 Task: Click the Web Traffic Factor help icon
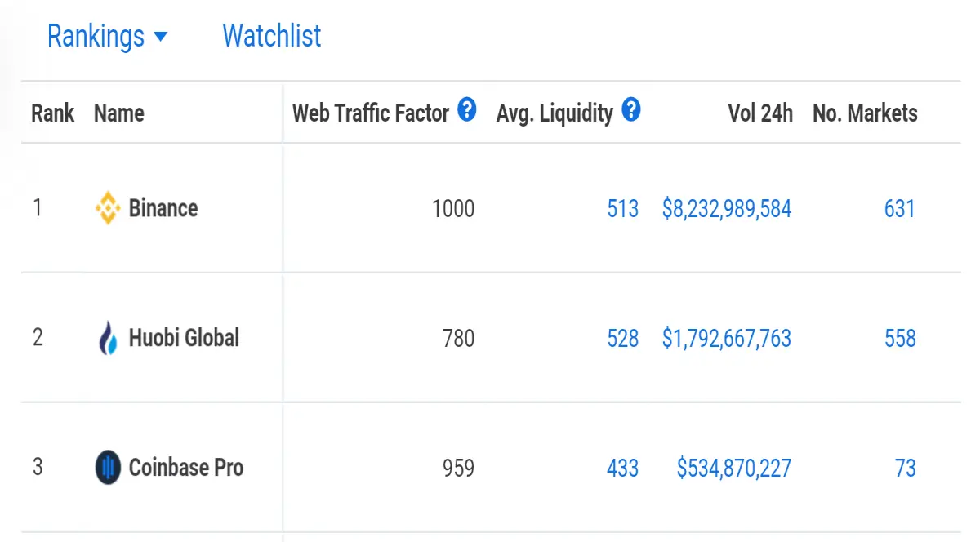click(466, 109)
